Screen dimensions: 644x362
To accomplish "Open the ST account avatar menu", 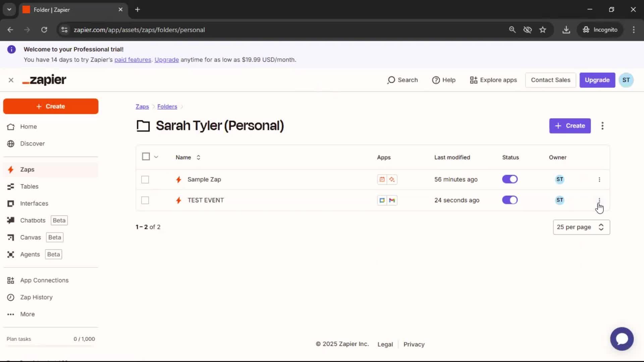I will pos(626,80).
